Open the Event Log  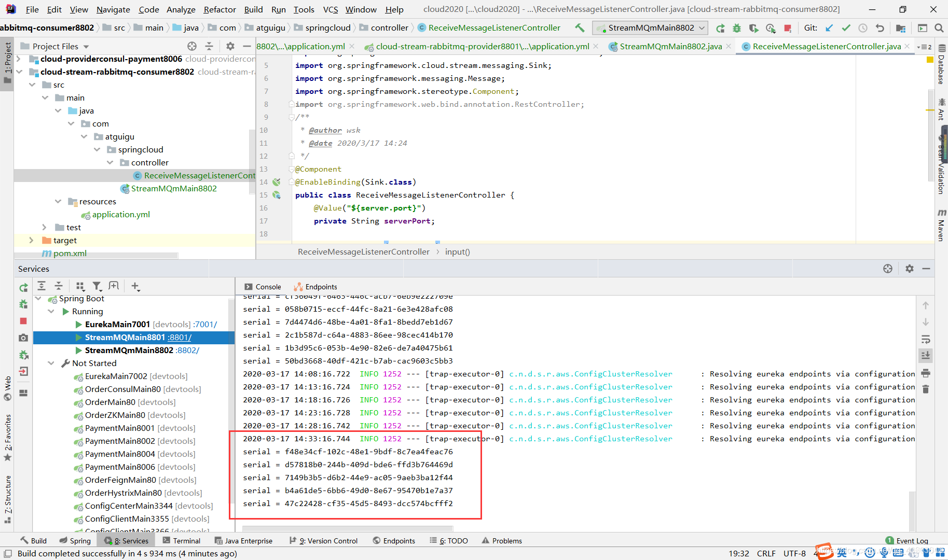[x=907, y=541]
